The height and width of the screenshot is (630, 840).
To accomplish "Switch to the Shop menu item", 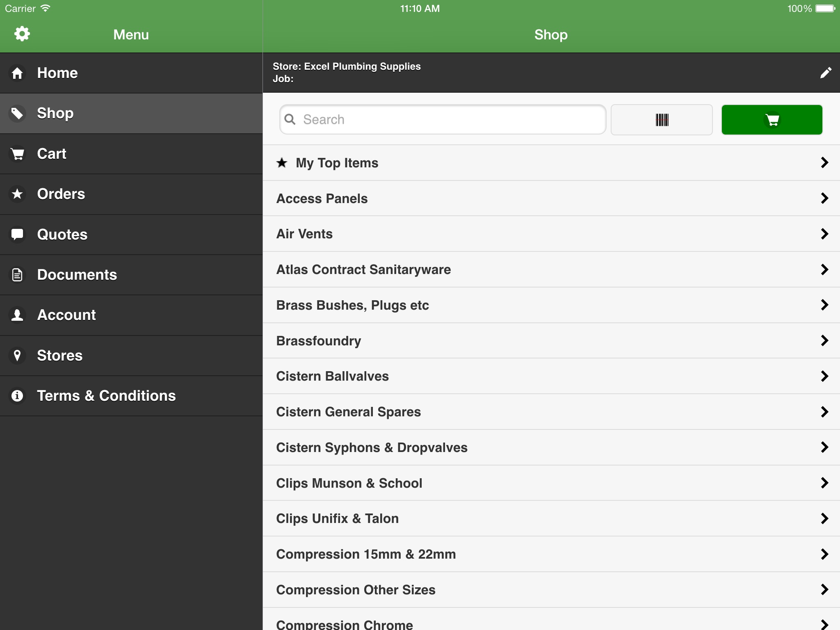I will [x=131, y=114].
